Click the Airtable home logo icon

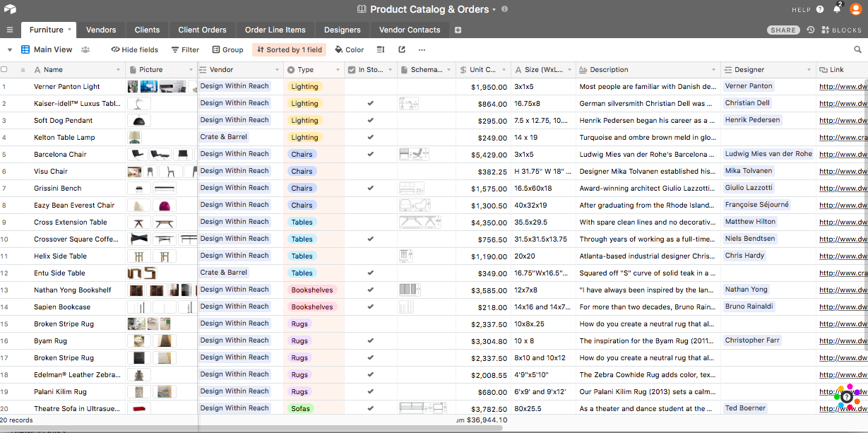tap(10, 9)
